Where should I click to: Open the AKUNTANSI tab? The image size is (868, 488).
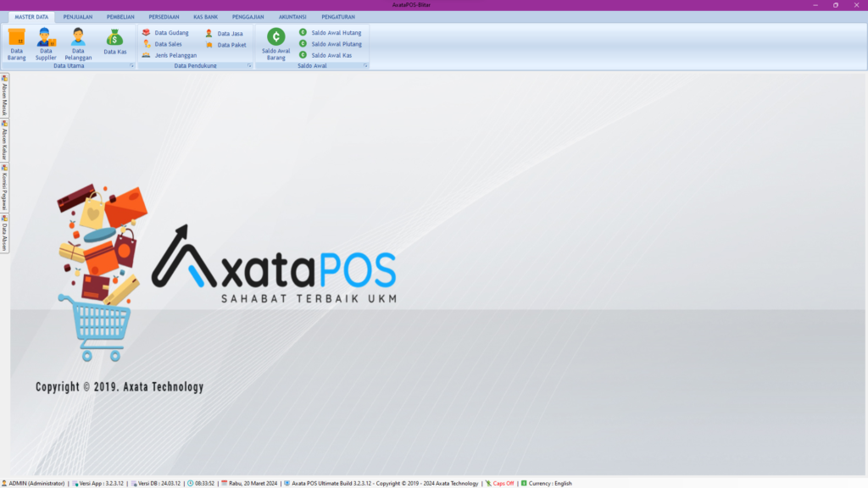click(x=292, y=17)
